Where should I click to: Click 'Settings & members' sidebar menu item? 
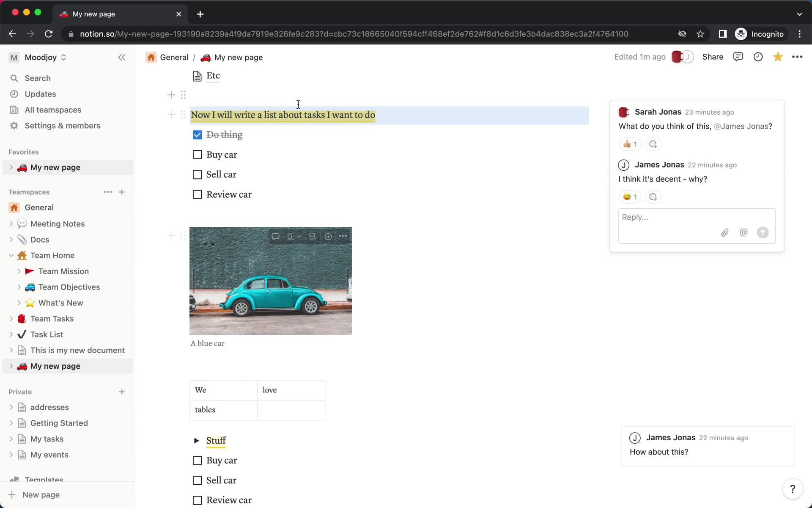[x=63, y=125]
